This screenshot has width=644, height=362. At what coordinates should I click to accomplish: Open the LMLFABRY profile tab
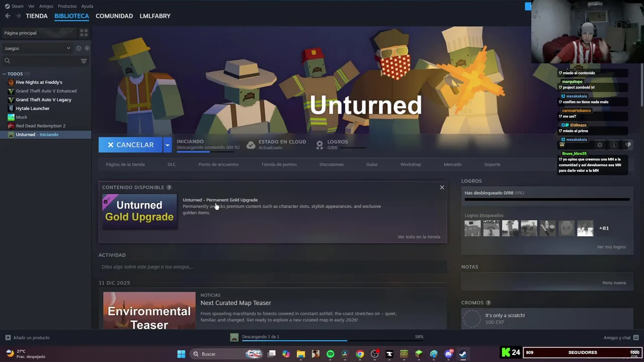[x=155, y=16]
